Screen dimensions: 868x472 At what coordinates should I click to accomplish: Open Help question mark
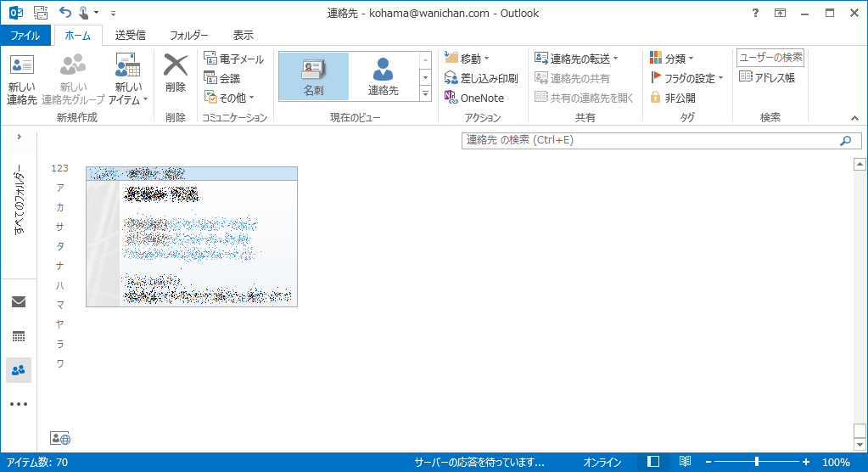click(x=756, y=13)
